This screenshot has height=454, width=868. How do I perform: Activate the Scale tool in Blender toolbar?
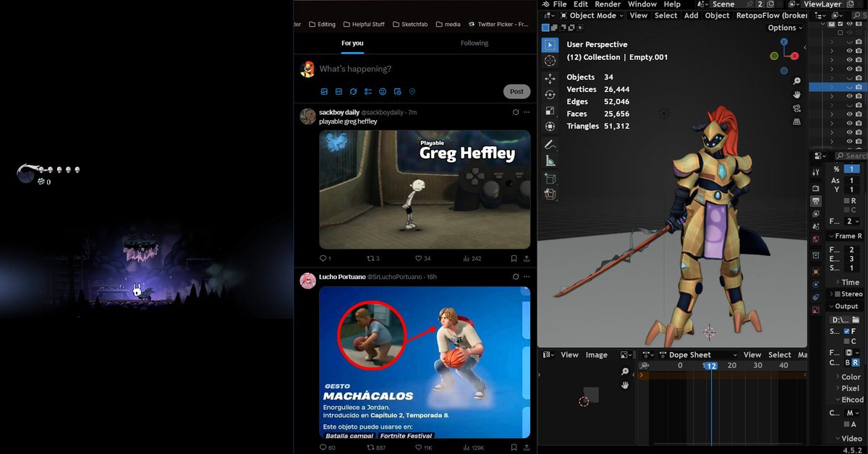pos(550,111)
